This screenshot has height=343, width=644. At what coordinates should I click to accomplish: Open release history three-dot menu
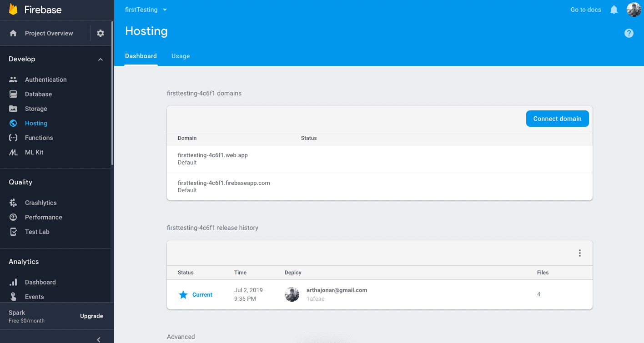(579, 253)
